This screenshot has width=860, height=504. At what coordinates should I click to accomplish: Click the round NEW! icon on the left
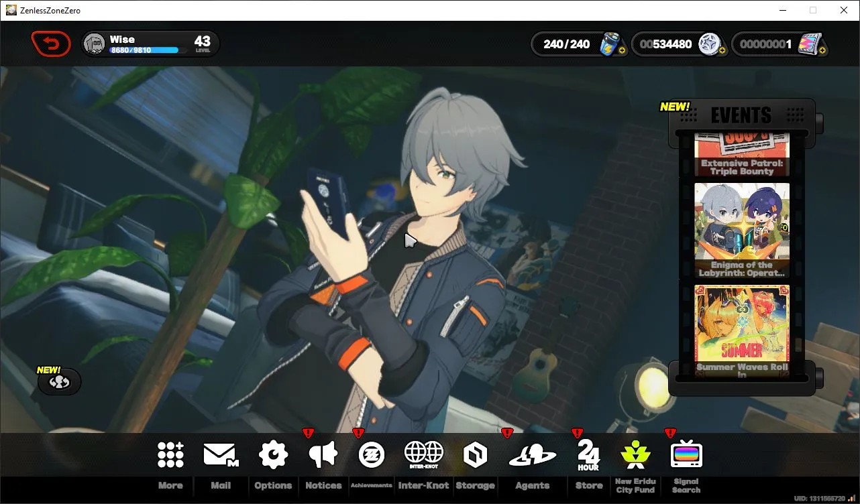60,382
